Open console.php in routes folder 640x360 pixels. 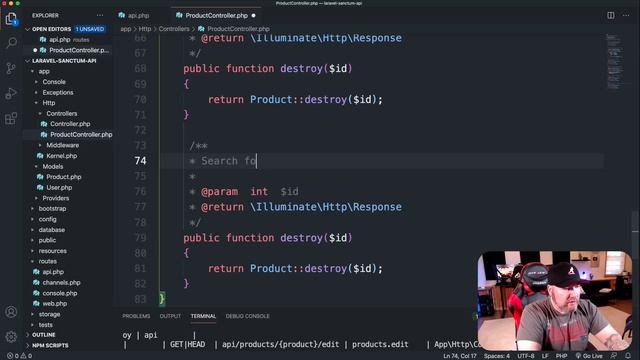tap(60, 293)
